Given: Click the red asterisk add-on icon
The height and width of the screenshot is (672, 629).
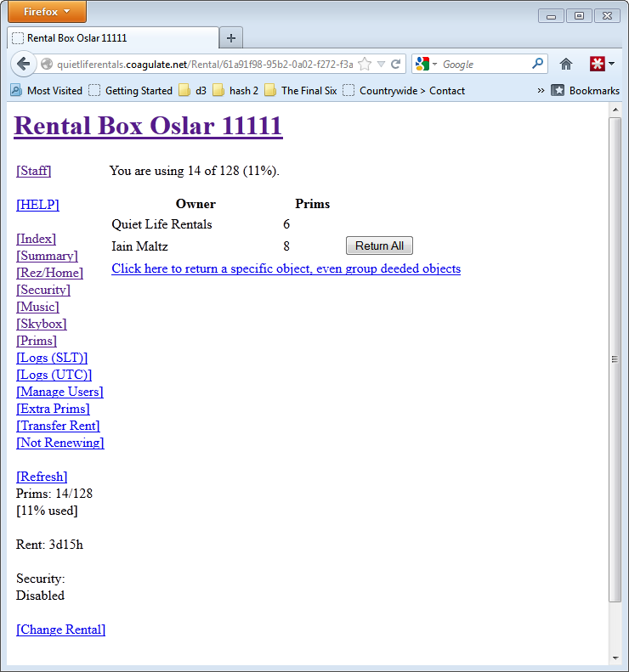Looking at the screenshot, I should tap(598, 65).
